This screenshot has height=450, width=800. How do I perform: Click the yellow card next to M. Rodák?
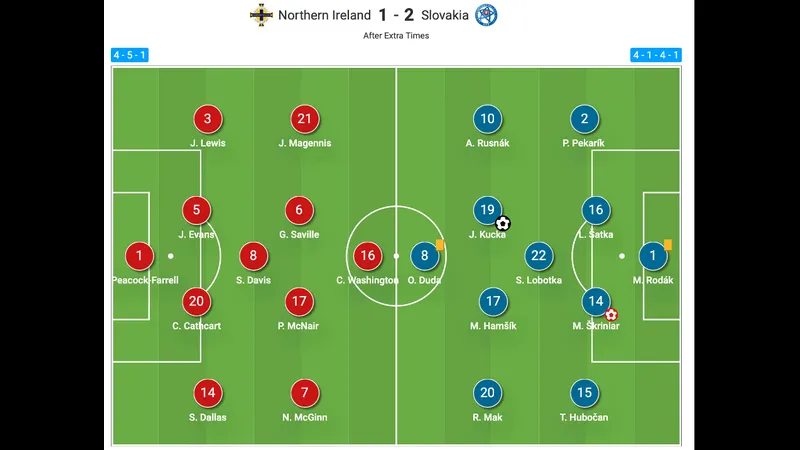click(668, 244)
